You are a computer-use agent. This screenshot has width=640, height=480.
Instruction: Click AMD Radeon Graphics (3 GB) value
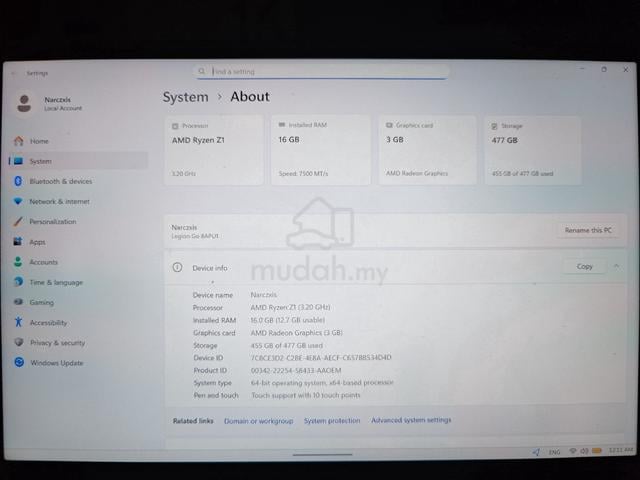[x=296, y=333]
